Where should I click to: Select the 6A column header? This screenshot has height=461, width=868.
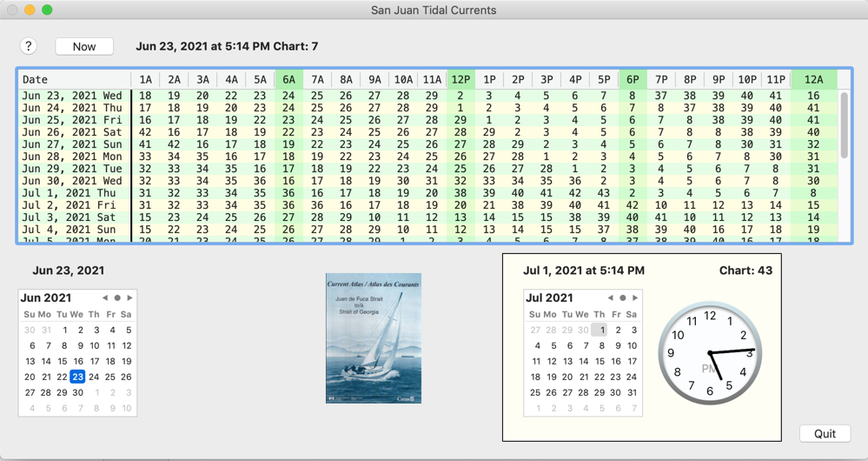(x=288, y=79)
